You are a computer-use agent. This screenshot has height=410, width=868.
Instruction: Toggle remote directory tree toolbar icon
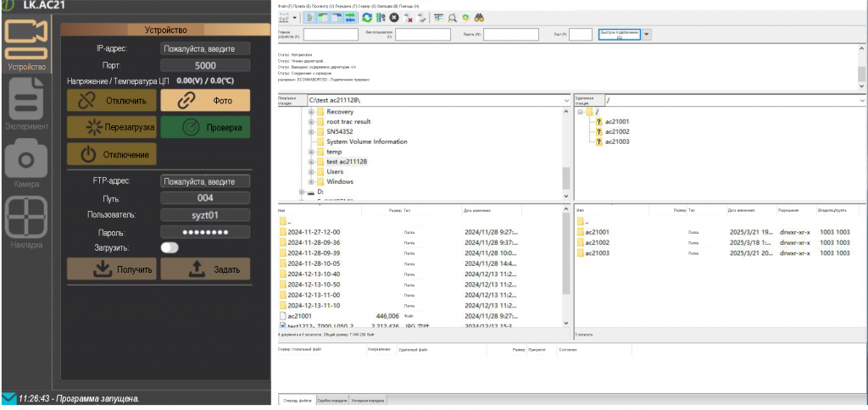pos(337,18)
